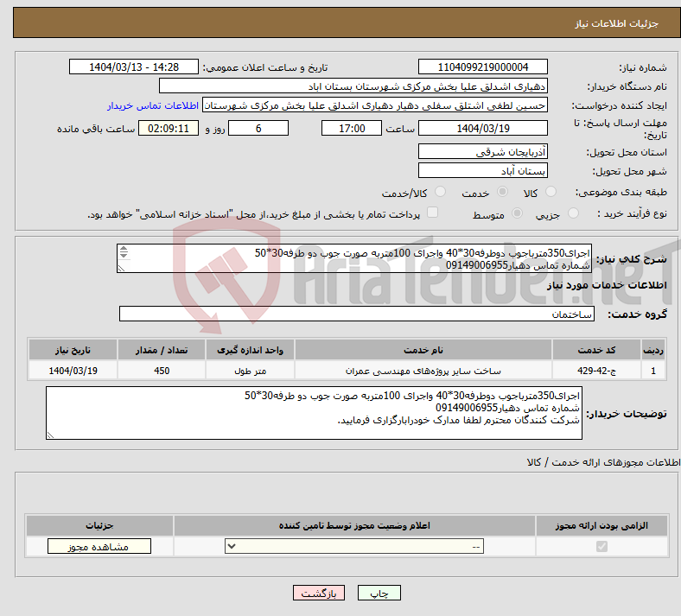
Task: Click the توضیحات خریدار text area
Action: (314, 413)
